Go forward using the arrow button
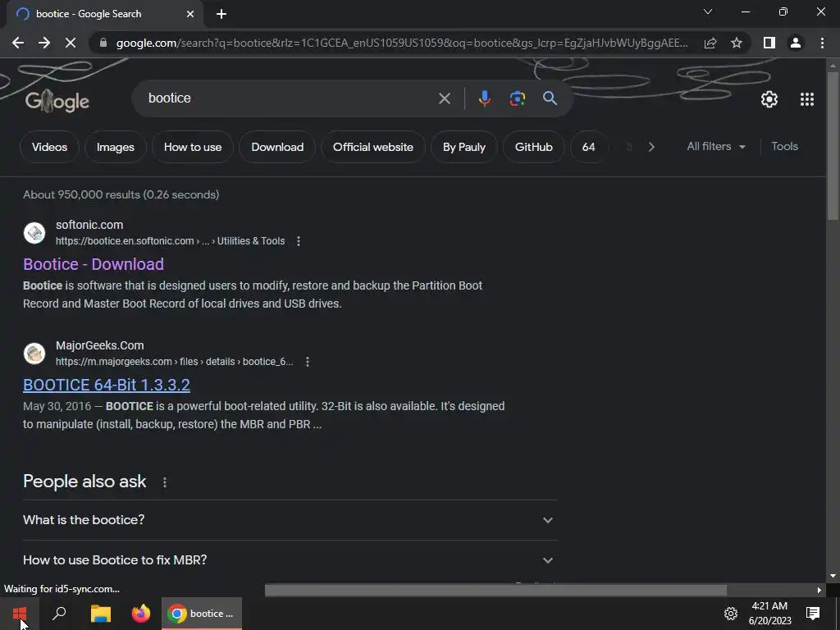 click(44, 43)
